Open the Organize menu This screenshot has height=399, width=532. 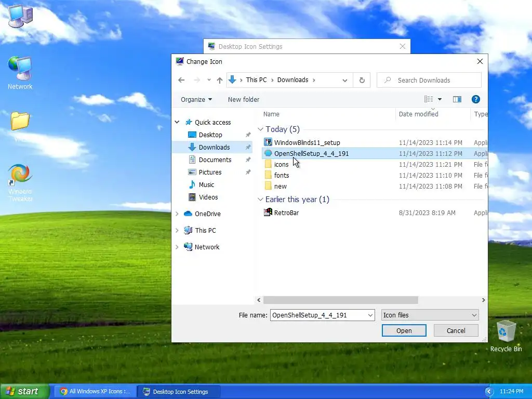pyautogui.click(x=196, y=99)
